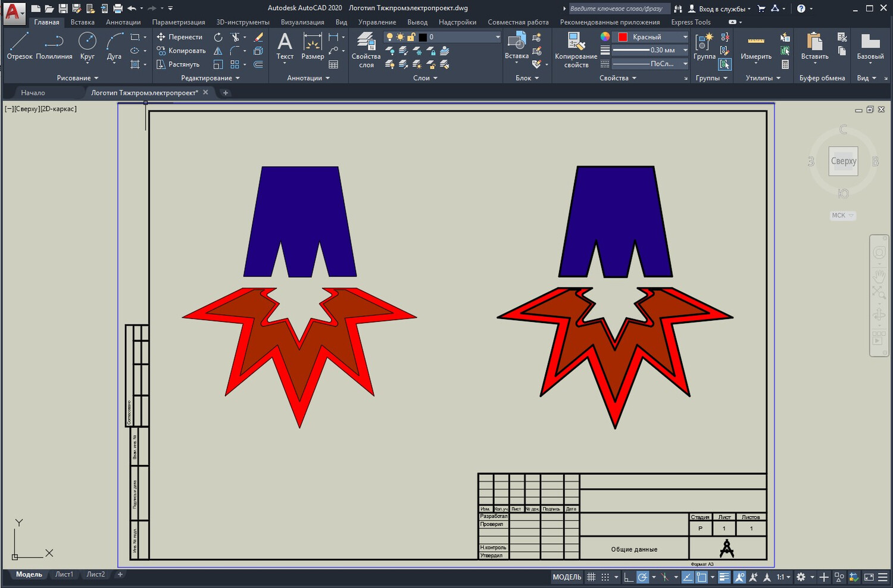Toggle snap mode dots in status bar
Viewport: 893px width, 588px height.
[x=605, y=577]
